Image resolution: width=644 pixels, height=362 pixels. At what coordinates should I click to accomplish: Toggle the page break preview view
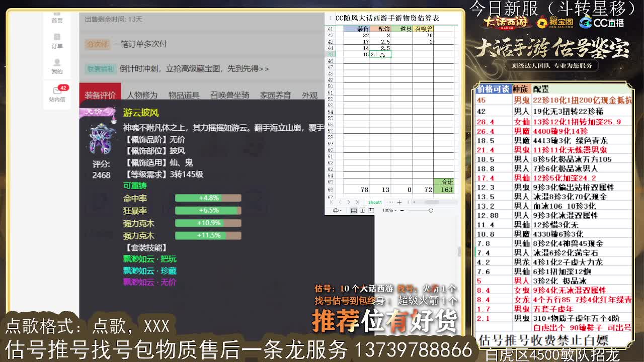coord(371,210)
